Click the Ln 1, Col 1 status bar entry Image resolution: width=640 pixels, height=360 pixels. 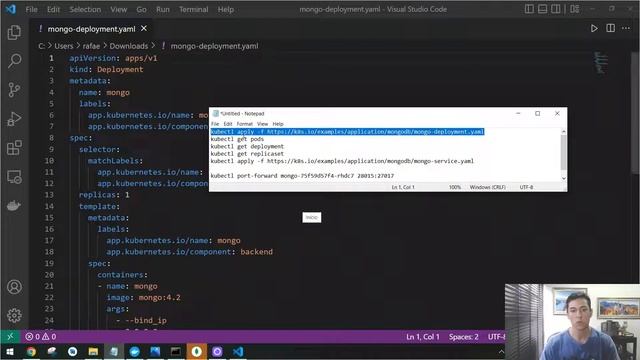tap(423, 337)
